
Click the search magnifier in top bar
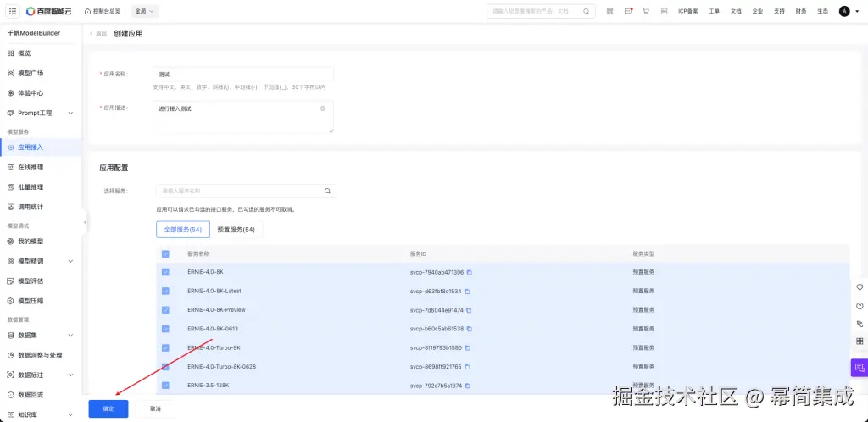tap(587, 11)
